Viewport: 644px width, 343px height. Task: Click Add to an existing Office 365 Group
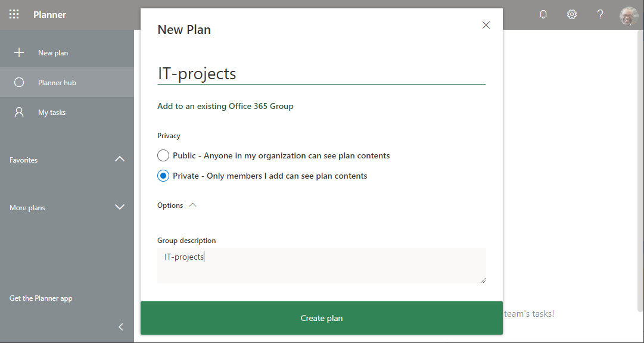coord(225,106)
